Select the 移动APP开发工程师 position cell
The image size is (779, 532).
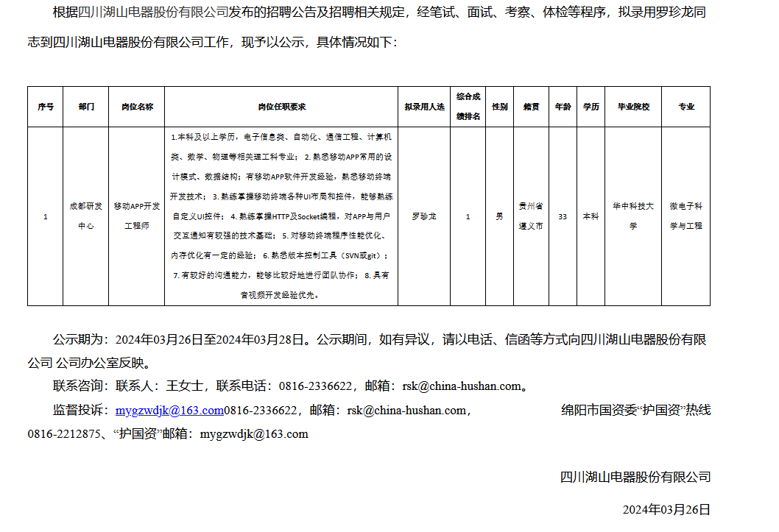[x=137, y=216]
